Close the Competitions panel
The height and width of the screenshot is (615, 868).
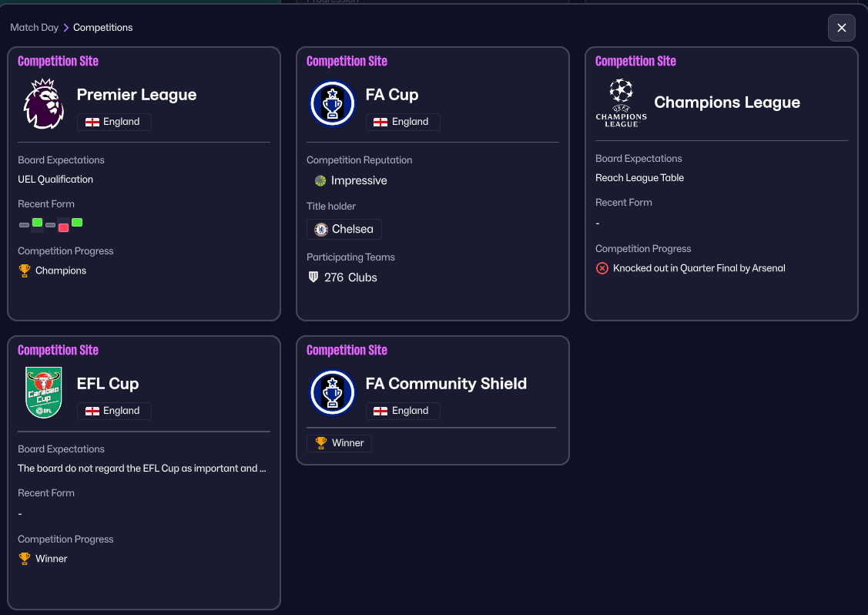point(841,28)
